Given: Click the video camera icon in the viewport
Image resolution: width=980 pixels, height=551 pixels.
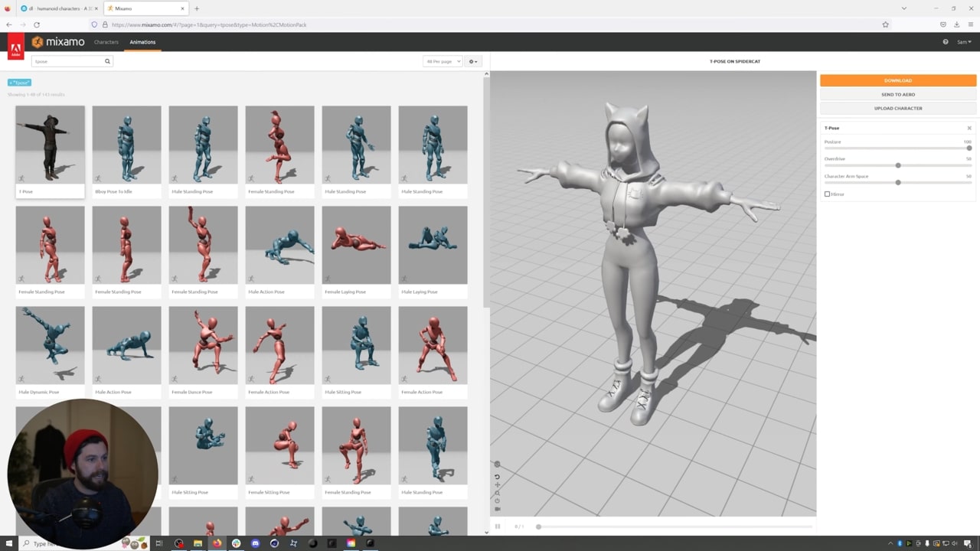Looking at the screenshot, I should point(497,509).
